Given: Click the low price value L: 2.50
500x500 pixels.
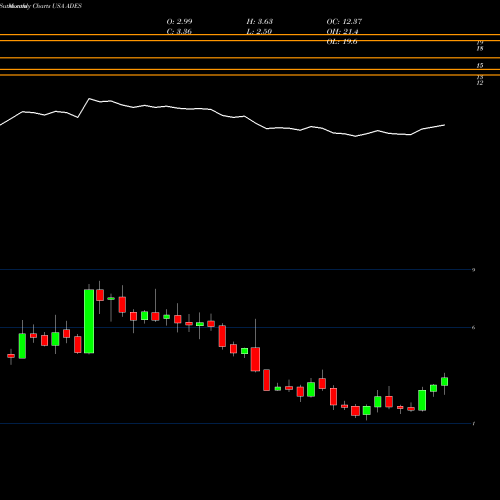Looking at the screenshot, I should (259, 32).
